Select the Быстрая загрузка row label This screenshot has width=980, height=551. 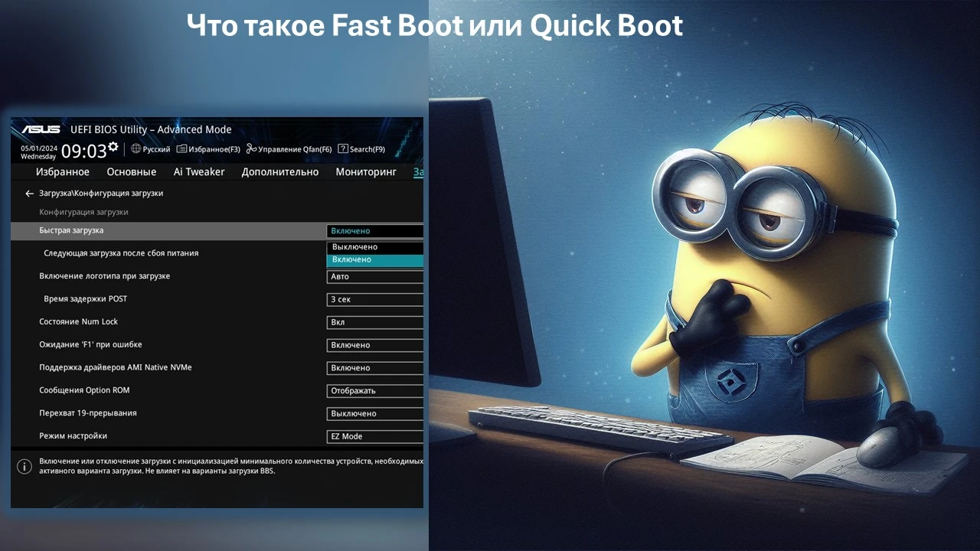71,230
